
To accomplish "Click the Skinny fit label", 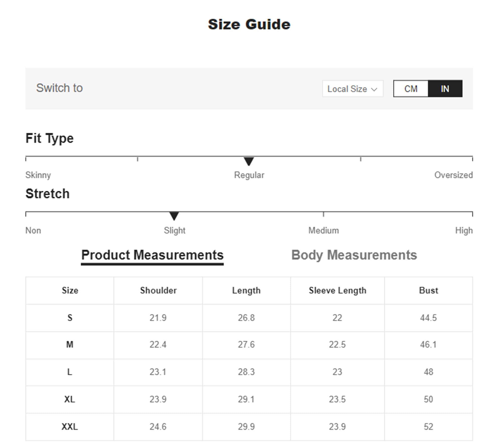I will 38,175.
